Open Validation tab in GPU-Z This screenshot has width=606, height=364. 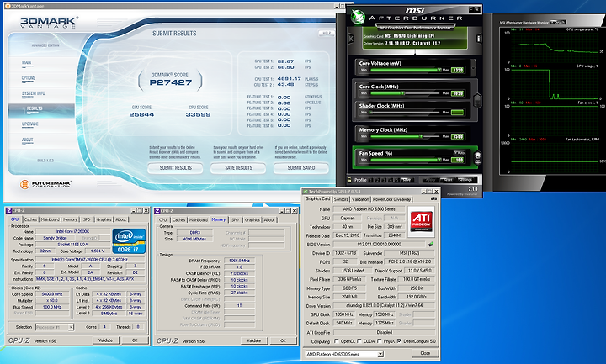point(360,199)
